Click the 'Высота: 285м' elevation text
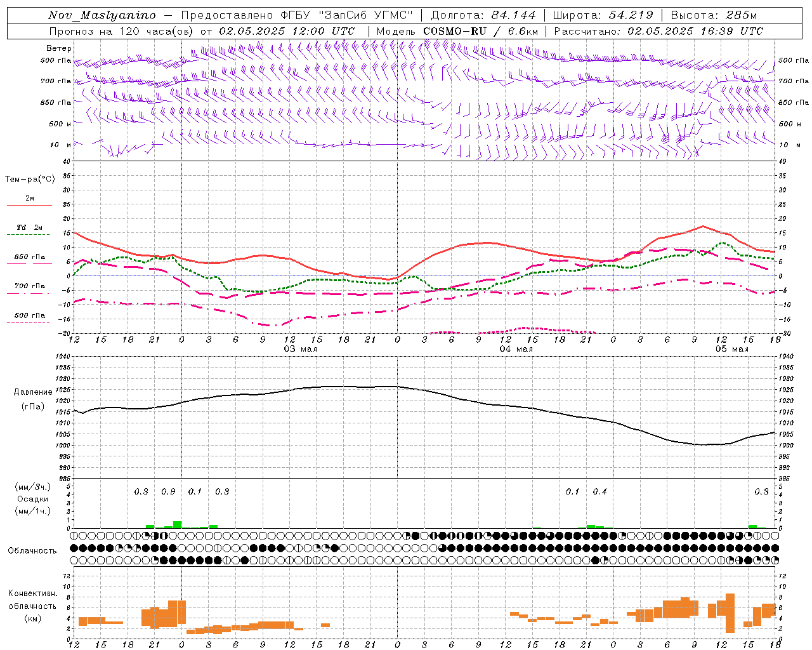This screenshot has height=650, width=812. pyautogui.click(x=714, y=15)
